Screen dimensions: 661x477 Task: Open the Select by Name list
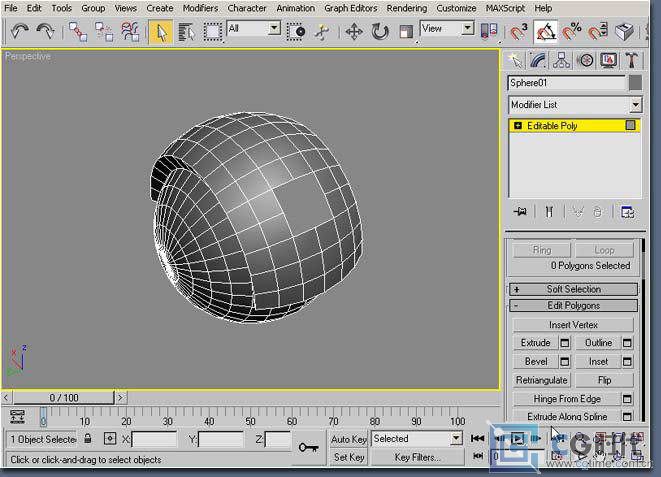click(x=186, y=32)
